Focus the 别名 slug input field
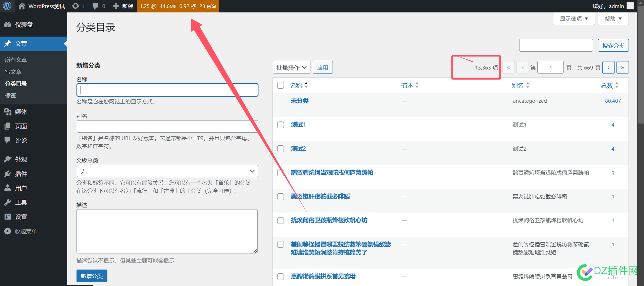This screenshot has height=286, width=644. tap(167, 126)
